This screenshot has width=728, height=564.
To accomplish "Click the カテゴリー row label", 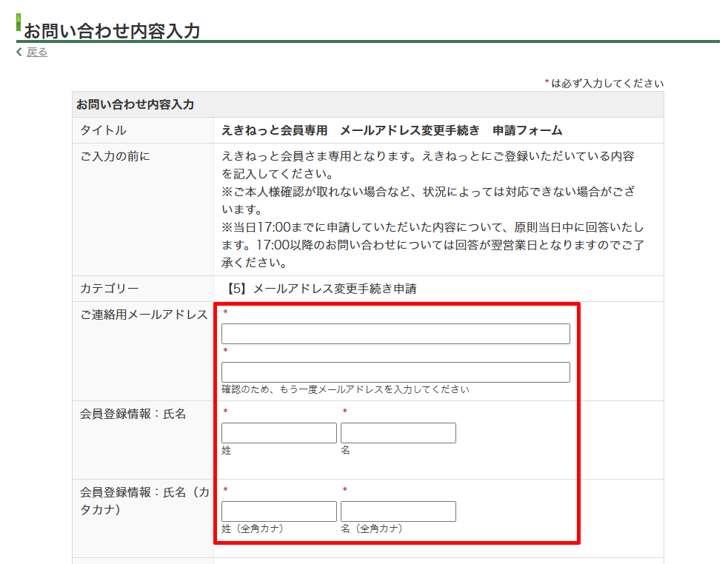I will (109, 289).
